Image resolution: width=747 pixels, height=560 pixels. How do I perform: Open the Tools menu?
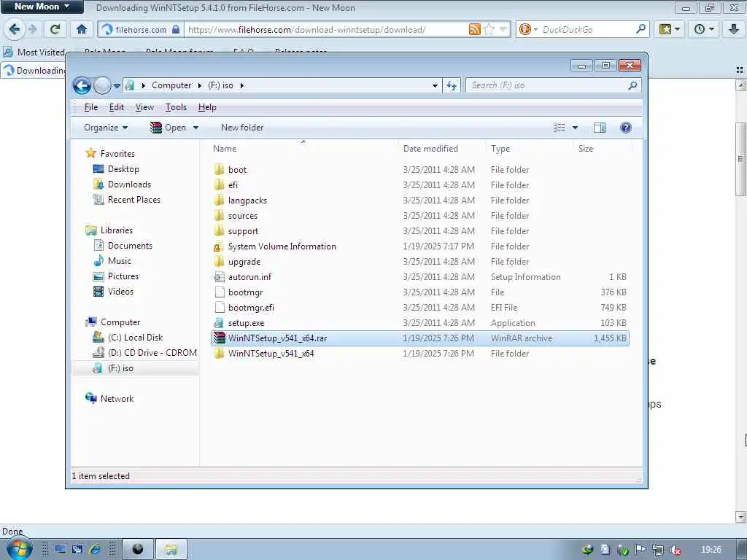coord(176,107)
